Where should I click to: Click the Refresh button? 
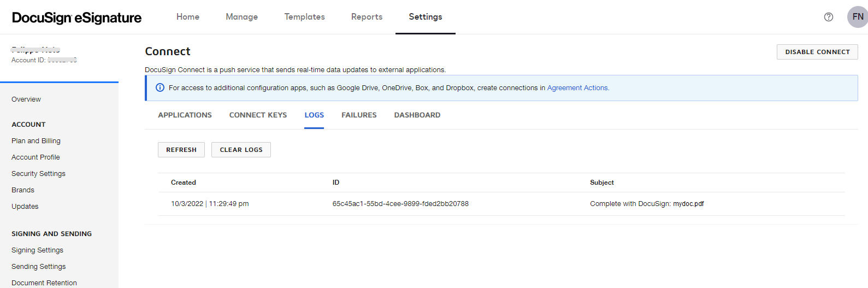pyautogui.click(x=181, y=150)
